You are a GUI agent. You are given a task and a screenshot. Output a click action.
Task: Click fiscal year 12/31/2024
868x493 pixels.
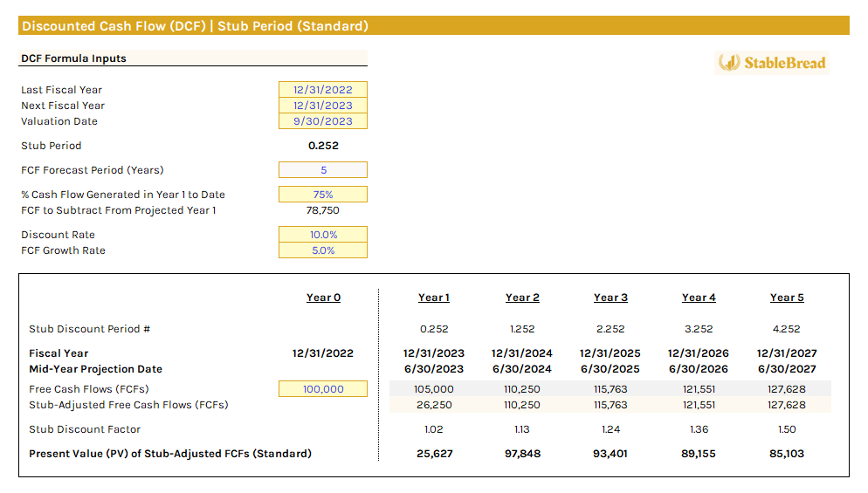(x=522, y=353)
